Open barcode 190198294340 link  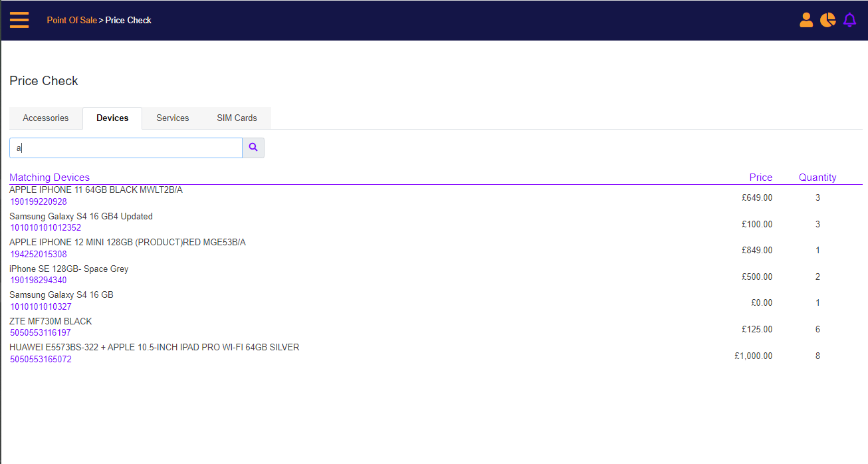click(39, 280)
